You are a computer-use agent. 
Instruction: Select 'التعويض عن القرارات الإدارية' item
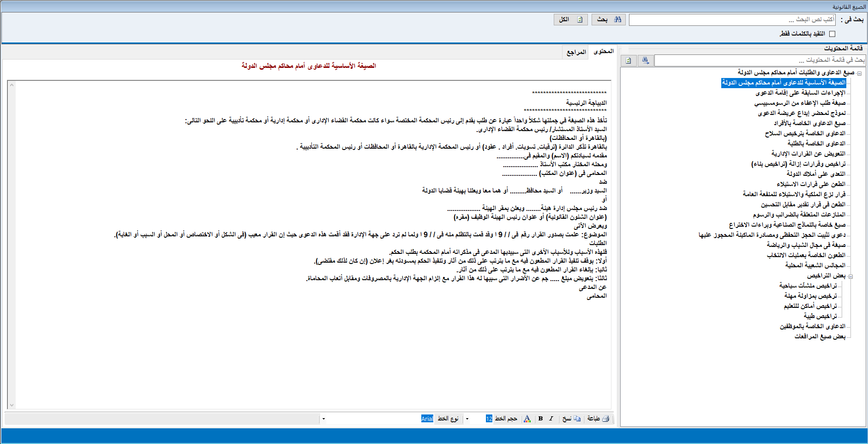[808, 154]
